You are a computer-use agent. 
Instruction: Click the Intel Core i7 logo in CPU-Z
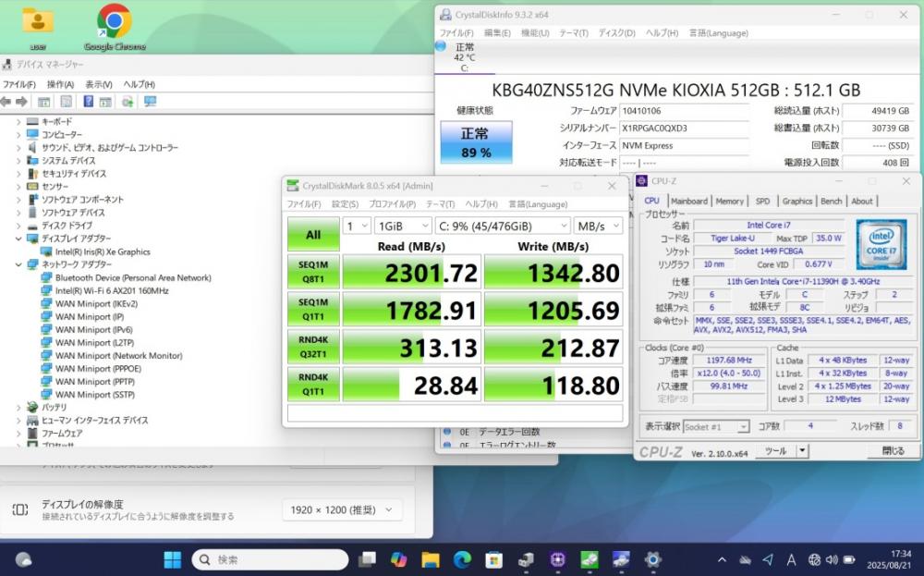point(881,244)
